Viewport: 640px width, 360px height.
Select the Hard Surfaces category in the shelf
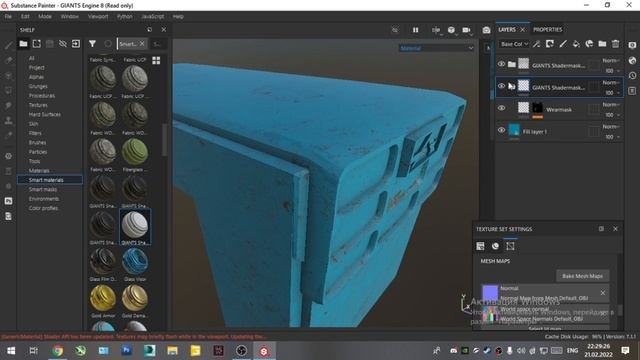click(x=45, y=114)
